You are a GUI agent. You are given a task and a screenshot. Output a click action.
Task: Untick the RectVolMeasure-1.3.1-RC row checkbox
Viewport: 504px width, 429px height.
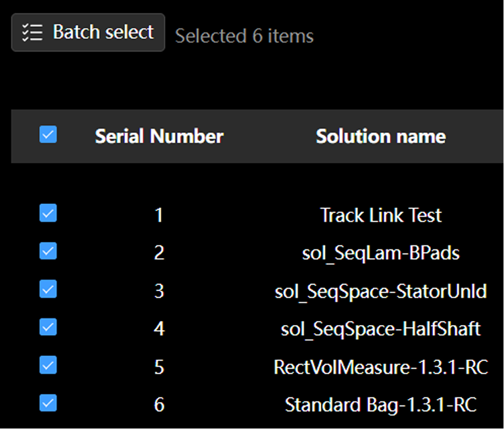pos(48,365)
